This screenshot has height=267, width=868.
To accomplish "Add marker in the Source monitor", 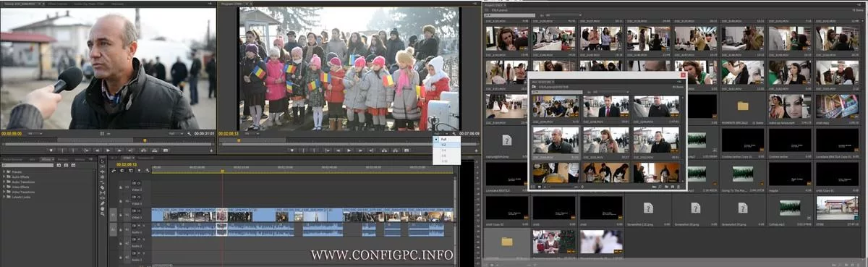I will tap(51, 151).
